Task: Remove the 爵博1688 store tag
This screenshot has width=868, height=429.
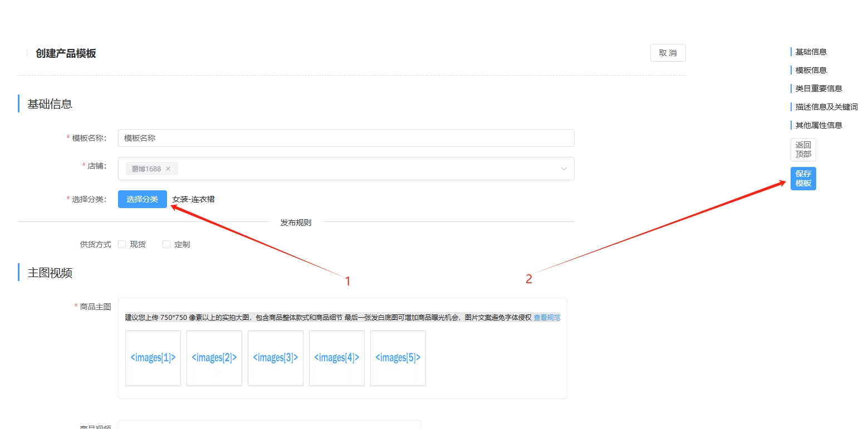Action: point(168,169)
